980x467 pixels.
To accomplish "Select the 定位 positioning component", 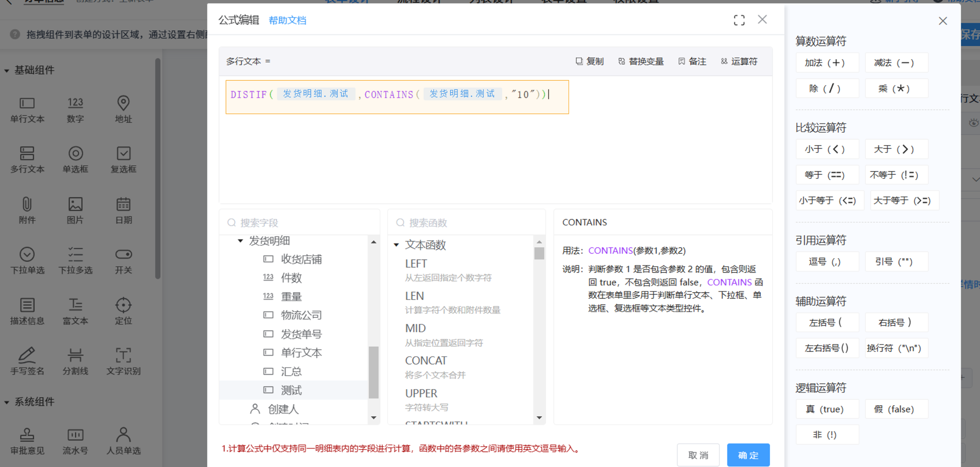I will 123,311.
